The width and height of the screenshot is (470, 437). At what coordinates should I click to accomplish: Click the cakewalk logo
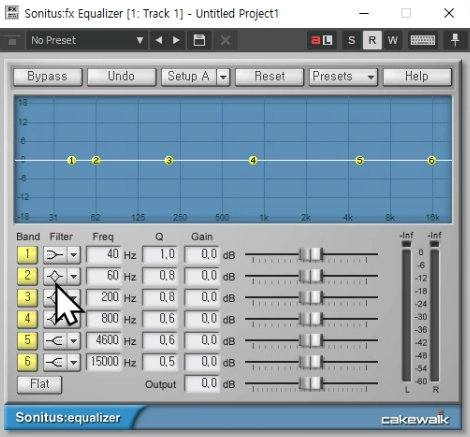(415, 418)
